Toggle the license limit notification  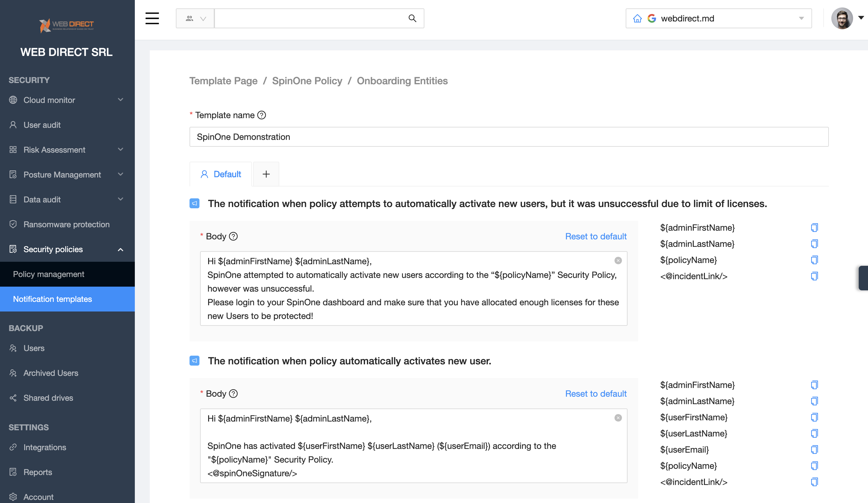(194, 203)
